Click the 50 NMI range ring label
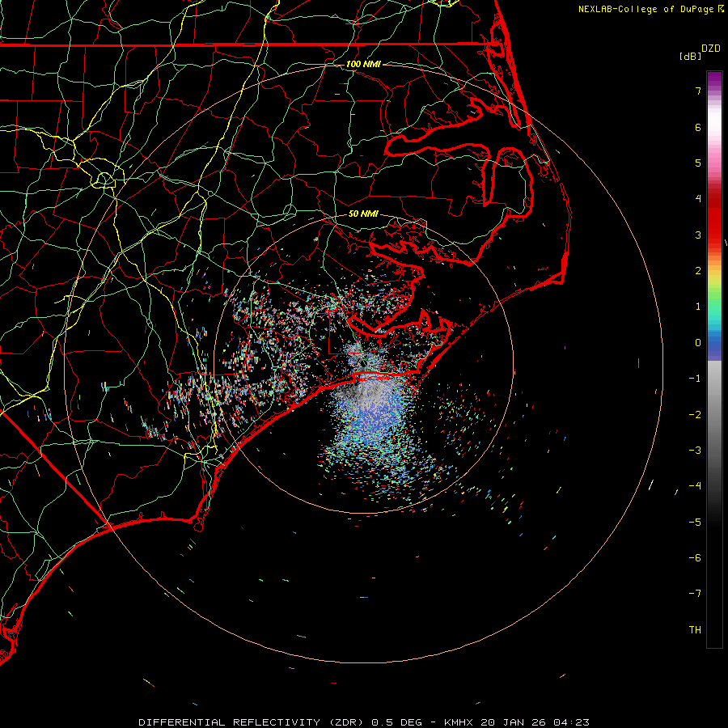 point(363,214)
